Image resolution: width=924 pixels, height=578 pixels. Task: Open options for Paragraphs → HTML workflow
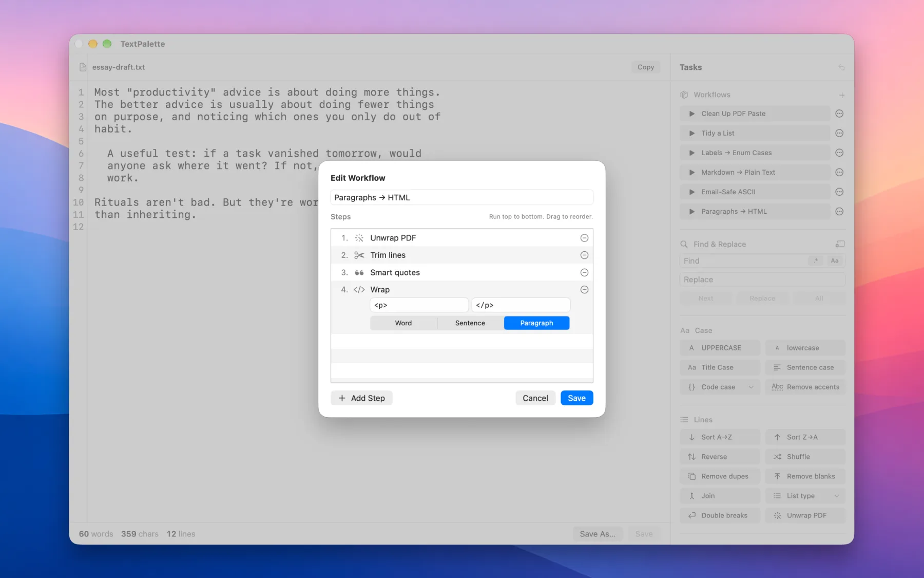[x=839, y=211]
